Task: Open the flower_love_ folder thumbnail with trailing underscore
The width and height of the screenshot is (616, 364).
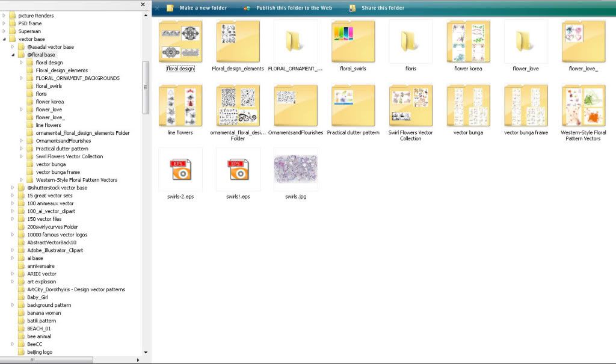Action: [x=584, y=42]
